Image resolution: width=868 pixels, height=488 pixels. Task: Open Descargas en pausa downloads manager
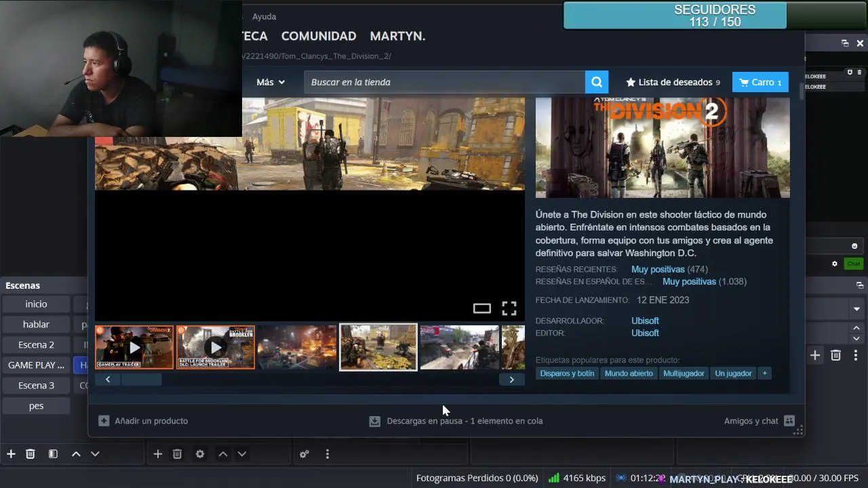click(x=456, y=421)
